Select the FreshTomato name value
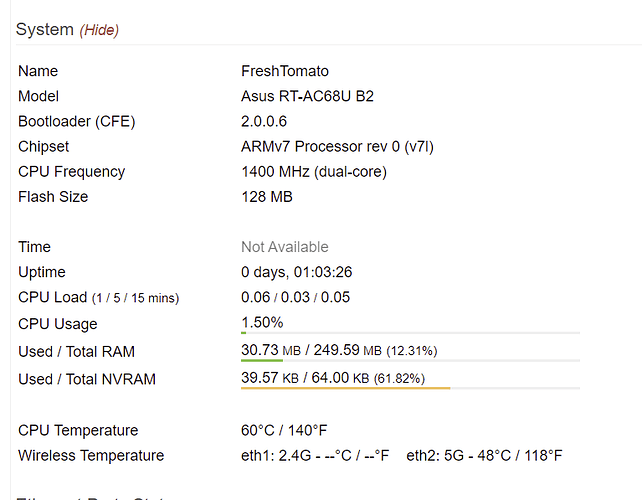 point(285,71)
